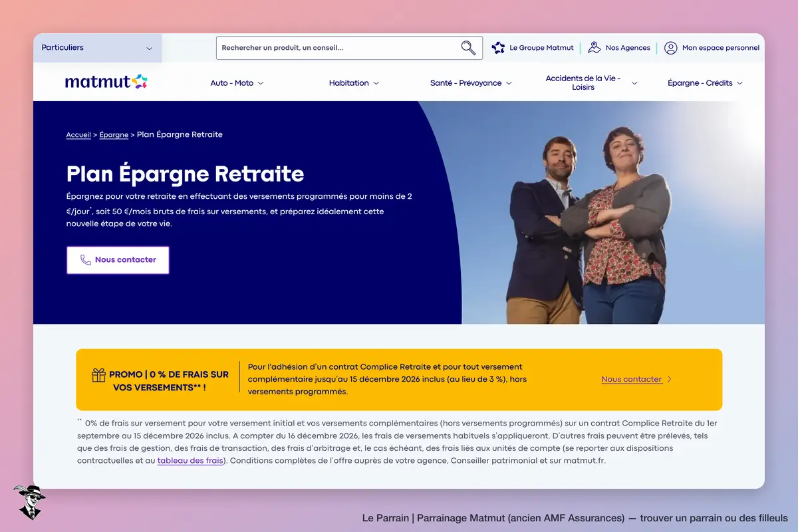
Task: Click the arrow beside yellow banner Nous contacter
Action: [669, 380]
